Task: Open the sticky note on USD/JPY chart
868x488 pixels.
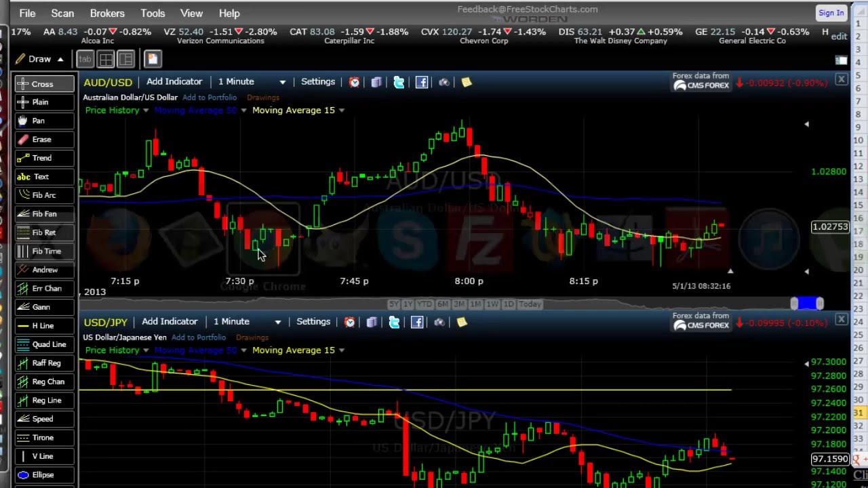Action: 462,322
